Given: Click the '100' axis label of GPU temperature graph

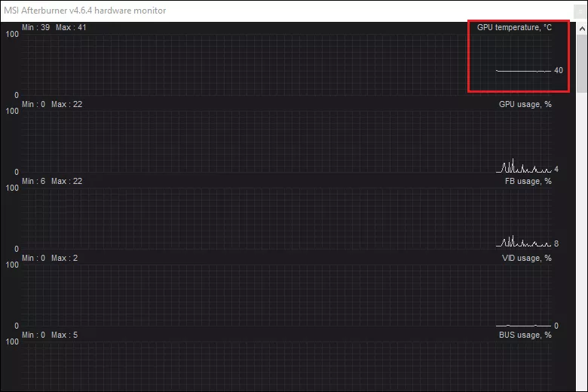Looking at the screenshot, I should [x=12, y=34].
